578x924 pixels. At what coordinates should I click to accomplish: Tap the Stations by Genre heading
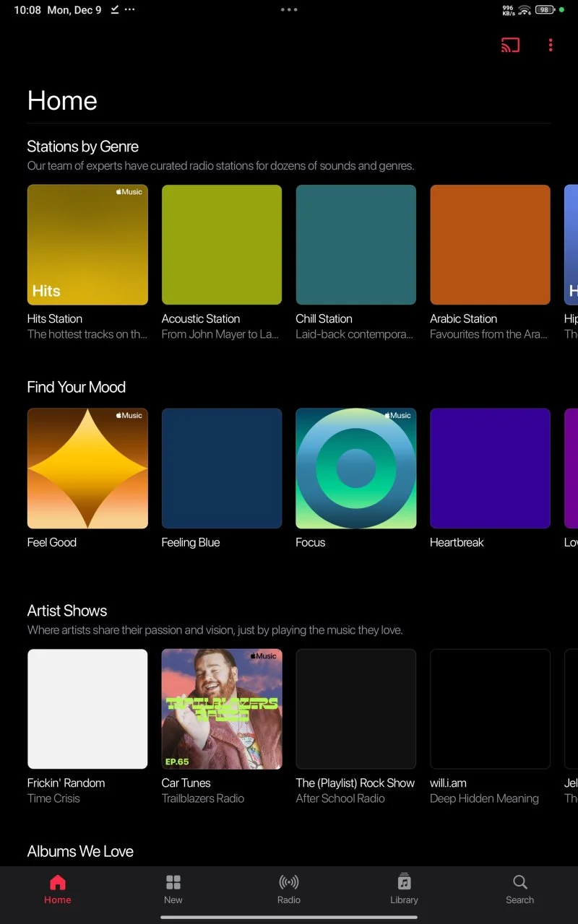click(x=83, y=147)
